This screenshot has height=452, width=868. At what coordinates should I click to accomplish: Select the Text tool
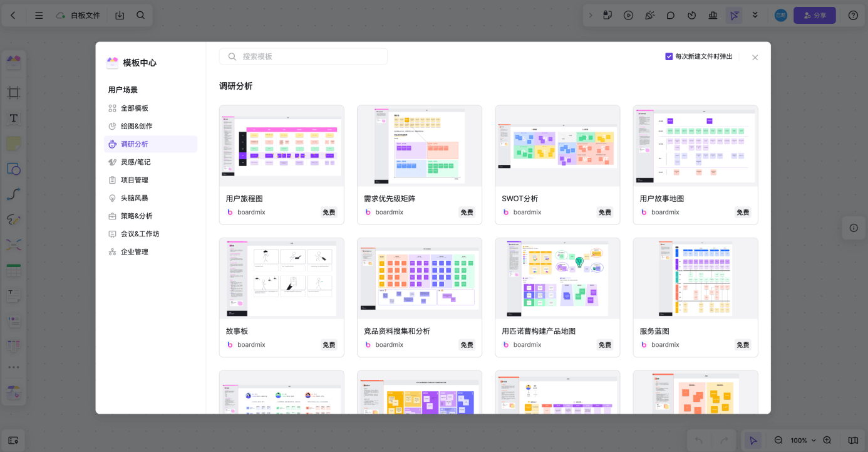point(14,118)
